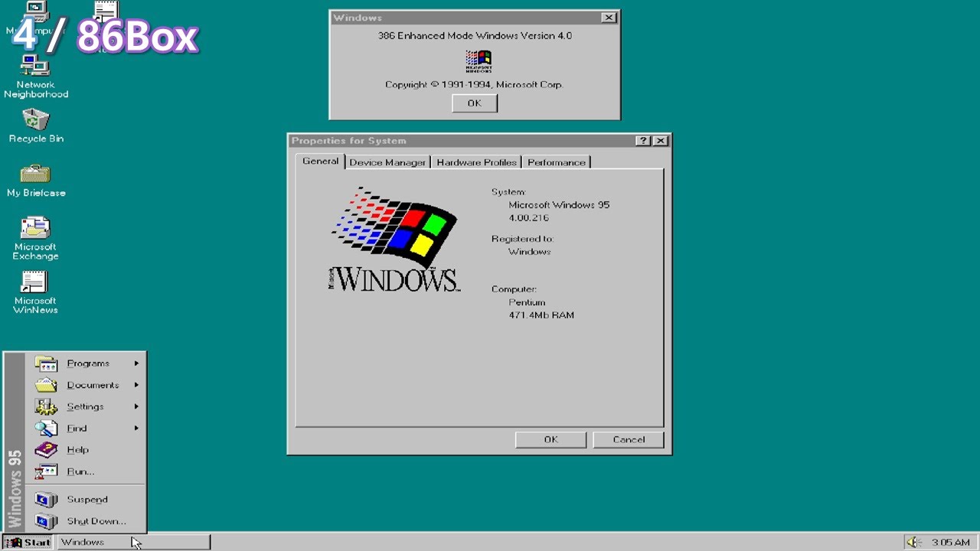This screenshot has height=551, width=980.
Task: Select the Microsoft Exchange desktop icon
Action: (35, 239)
